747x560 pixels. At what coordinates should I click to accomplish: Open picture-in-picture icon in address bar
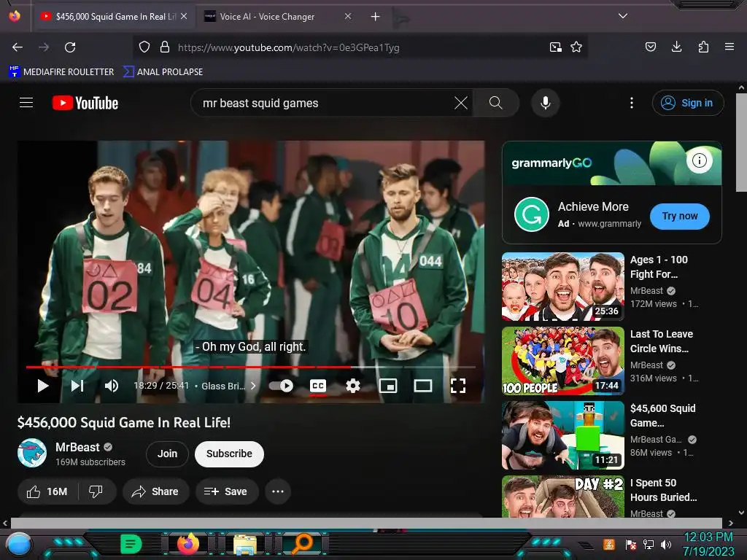[x=555, y=47]
